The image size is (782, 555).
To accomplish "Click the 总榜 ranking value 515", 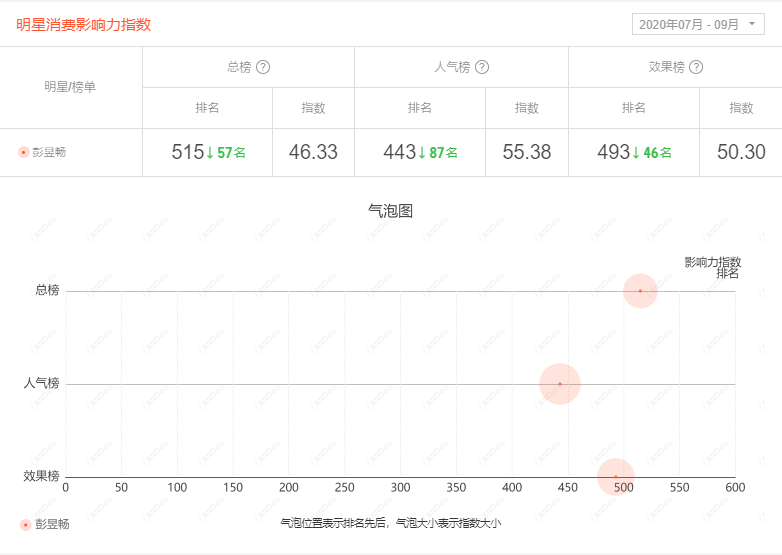I will click(x=187, y=153).
